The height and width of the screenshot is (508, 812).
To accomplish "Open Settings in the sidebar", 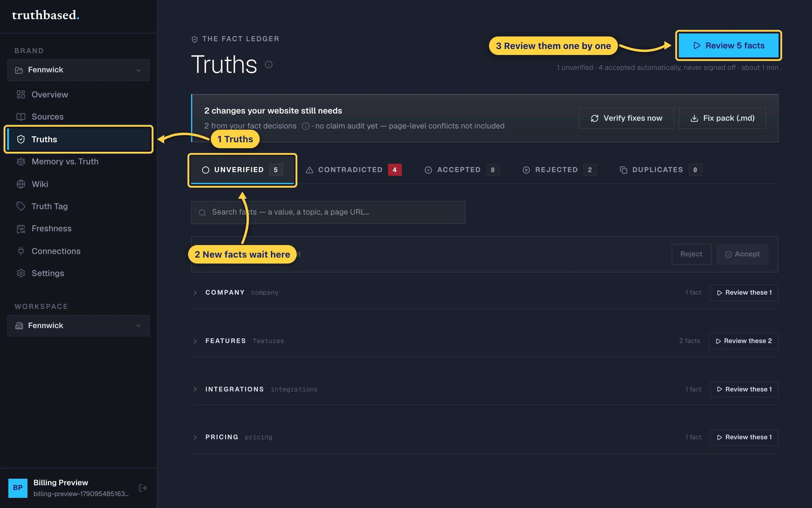I will pyautogui.click(x=79, y=273).
